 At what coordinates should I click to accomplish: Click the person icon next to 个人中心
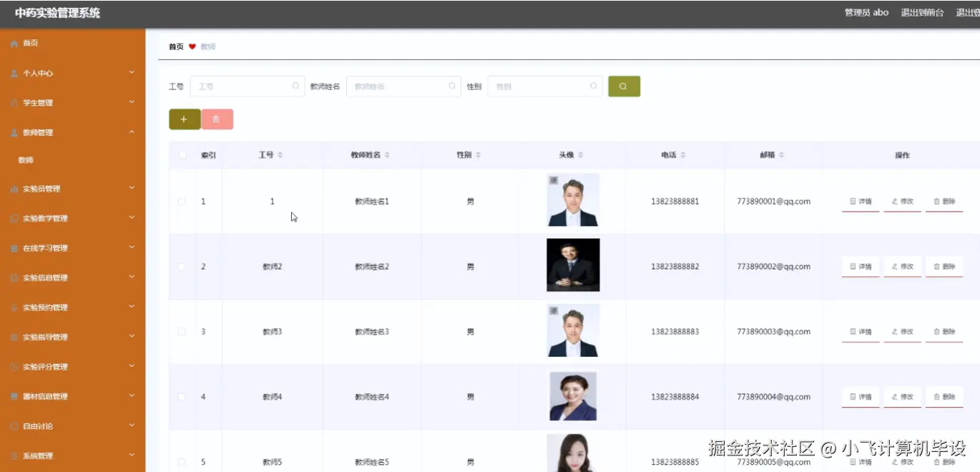(14, 73)
